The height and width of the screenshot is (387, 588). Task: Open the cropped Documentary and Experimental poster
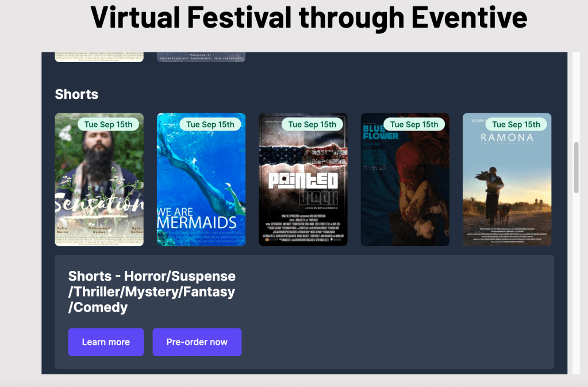point(201,57)
